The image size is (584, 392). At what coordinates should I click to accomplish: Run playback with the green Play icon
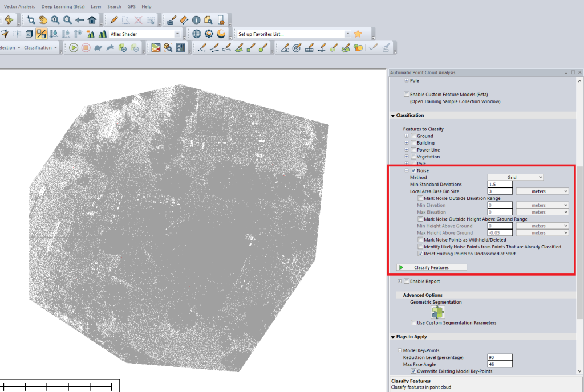pos(74,47)
